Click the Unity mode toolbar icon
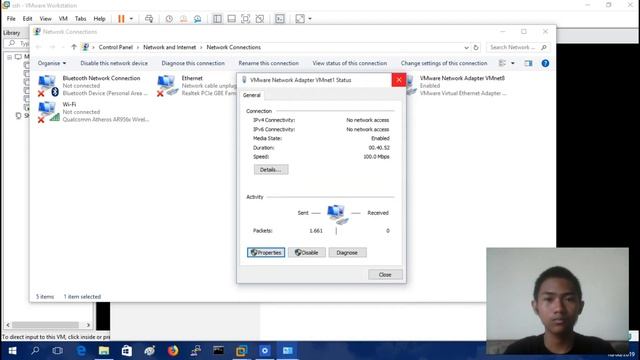The image size is (640, 360). click(x=260, y=19)
